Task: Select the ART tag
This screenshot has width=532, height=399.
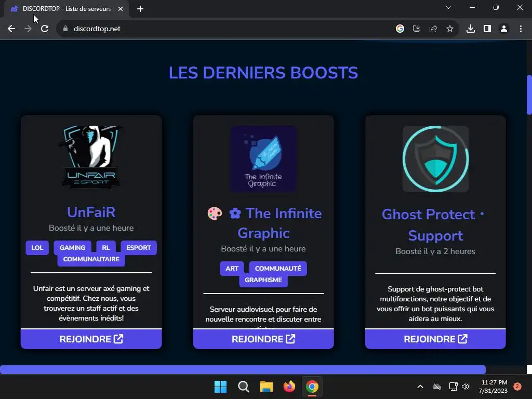Action: [x=232, y=269]
